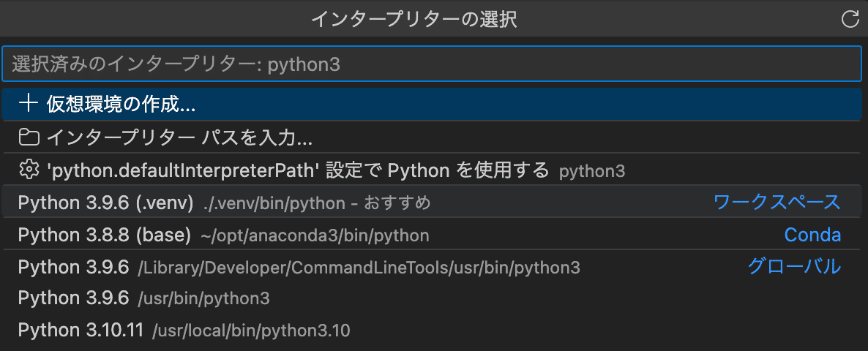Screen dimensions: 868x351
Task: Choose the インタープリター パスを入力... entry
Action: (179, 137)
